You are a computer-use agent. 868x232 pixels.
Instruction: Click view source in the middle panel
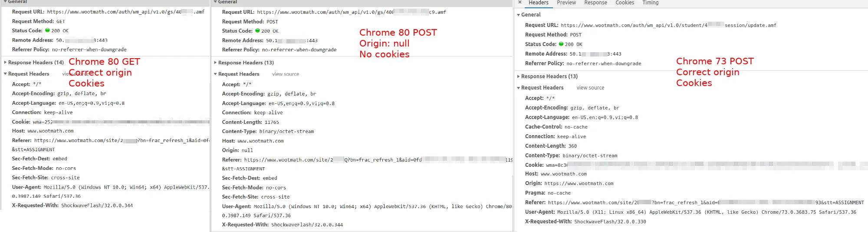point(286,74)
